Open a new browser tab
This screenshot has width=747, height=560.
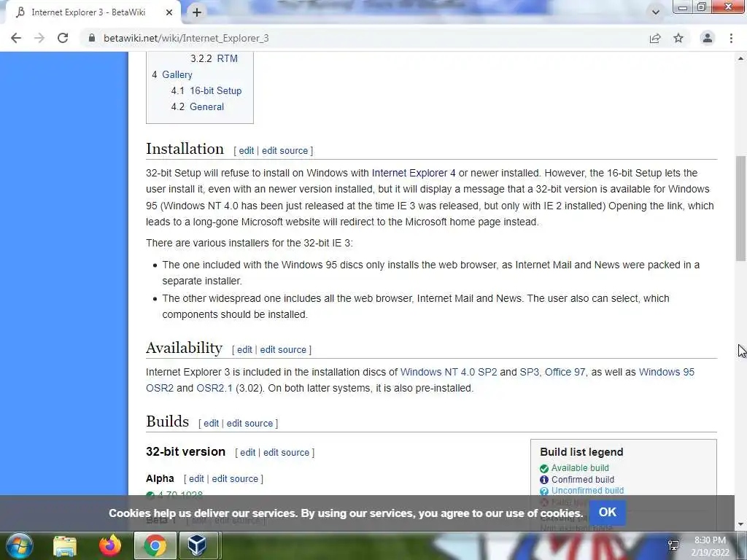point(197,12)
